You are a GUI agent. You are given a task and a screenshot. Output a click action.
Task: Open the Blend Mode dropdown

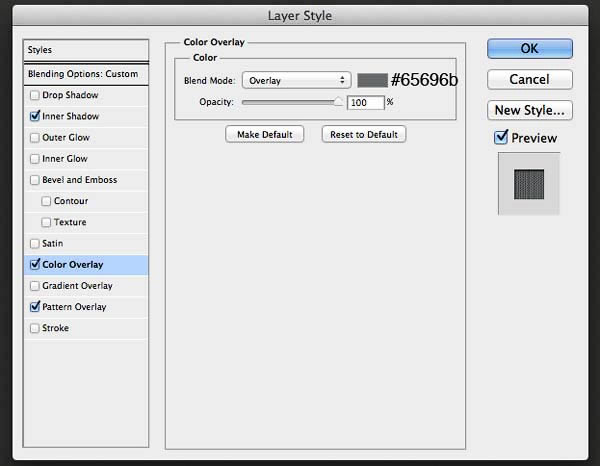pos(297,80)
